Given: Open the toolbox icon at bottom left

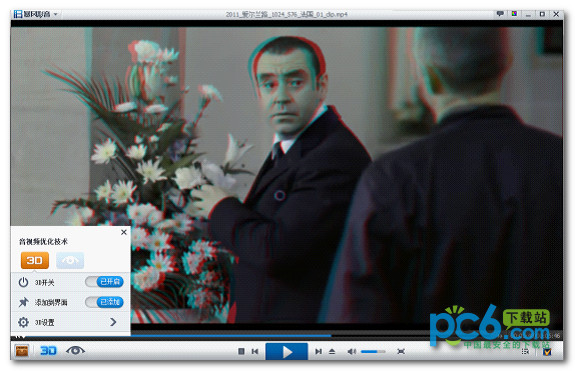Looking at the screenshot, I should pos(22,351).
